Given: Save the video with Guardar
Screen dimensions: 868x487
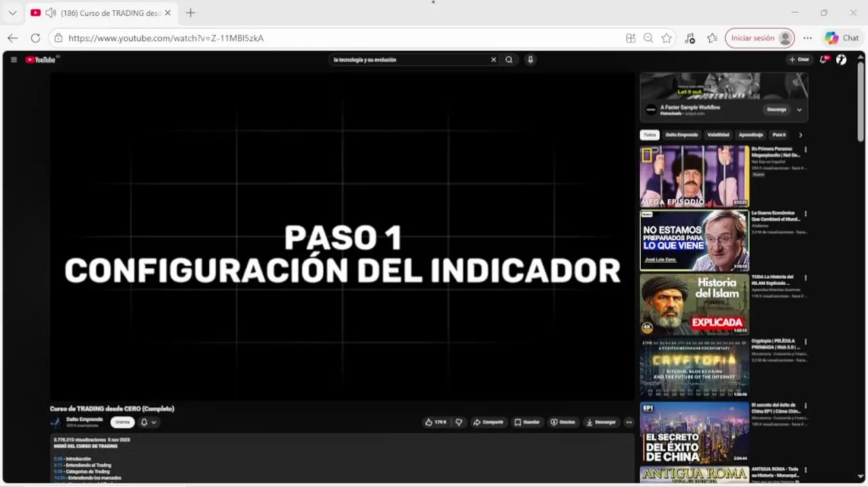Looking at the screenshot, I should [527, 422].
